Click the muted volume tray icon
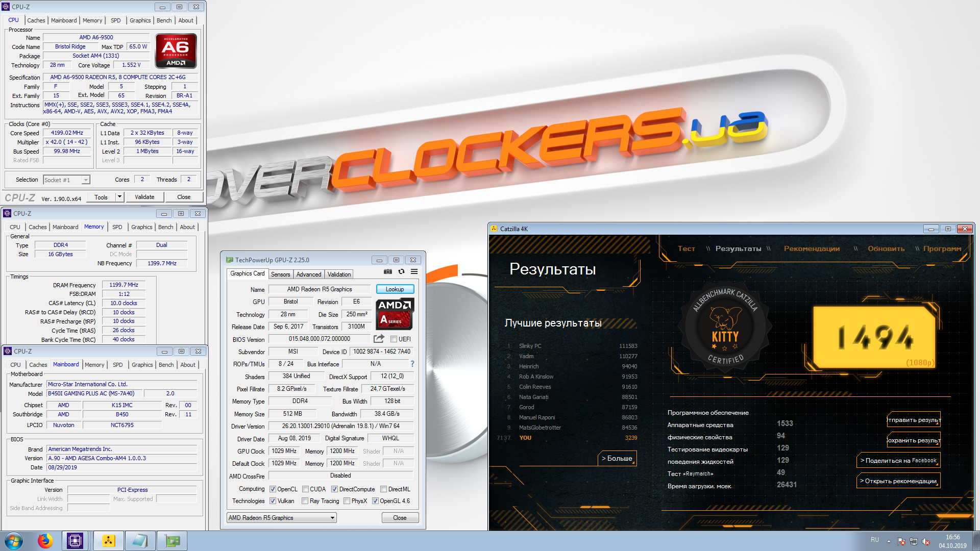Screen dimensions: 980x551 (926, 541)
